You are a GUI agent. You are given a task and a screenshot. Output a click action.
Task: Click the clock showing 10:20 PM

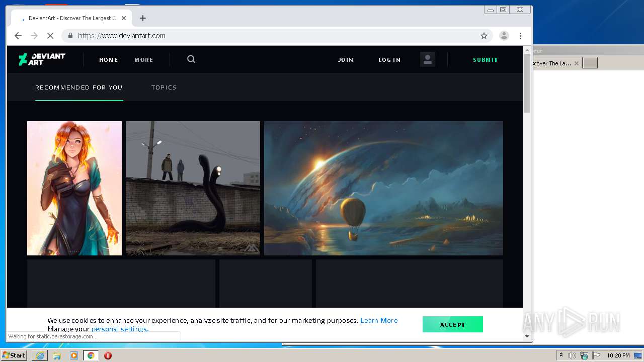(x=618, y=355)
